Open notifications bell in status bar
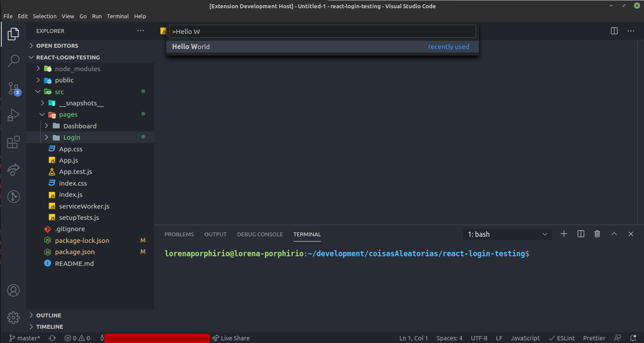This screenshot has height=343, width=644. click(632, 338)
